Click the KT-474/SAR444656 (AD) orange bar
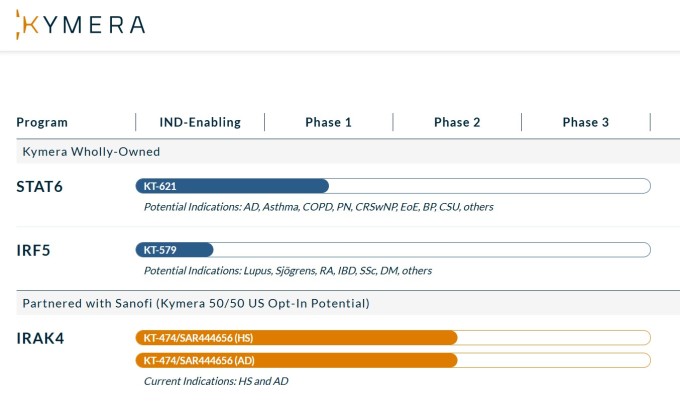The height and width of the screenshot is (406, 680). (297, 360)
